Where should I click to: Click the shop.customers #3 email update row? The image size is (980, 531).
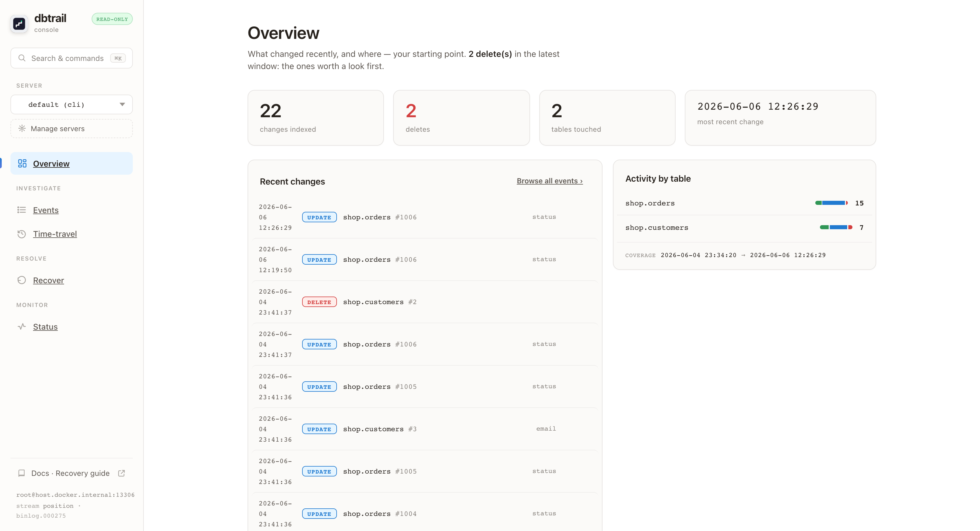click(x=425, y=429)
